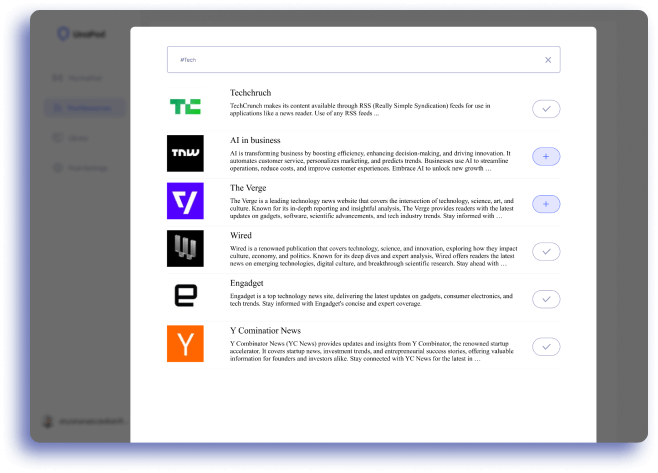Open the Y Cominatior News title
Screen dimensions: 658x473
(265, 331)
